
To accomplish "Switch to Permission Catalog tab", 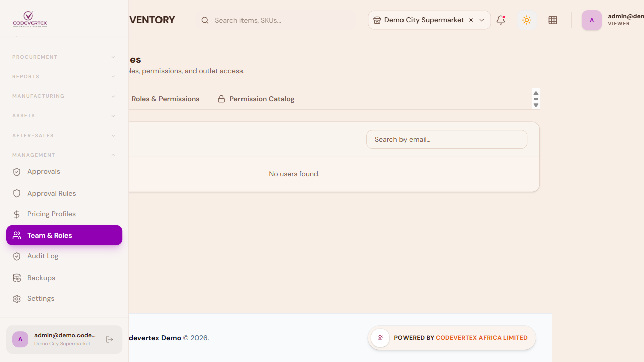I will pyautogui.click(x=256, y=99).
